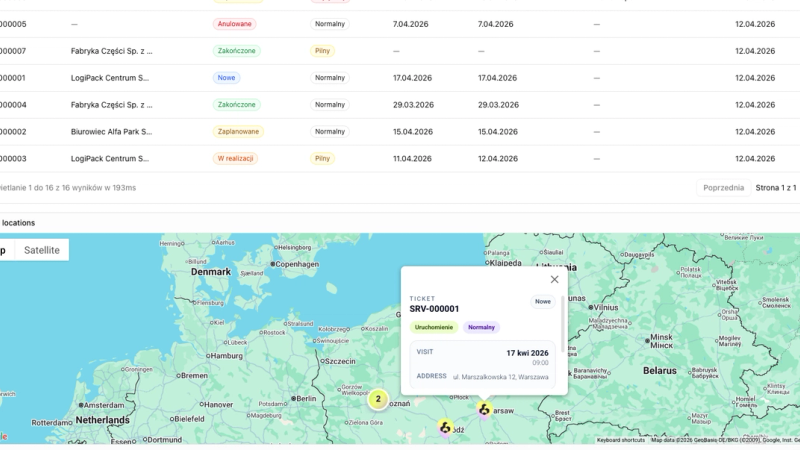Click the Zaplanowane status badge
This screenshot has height=450, width=800.
(x=238, y=132)
